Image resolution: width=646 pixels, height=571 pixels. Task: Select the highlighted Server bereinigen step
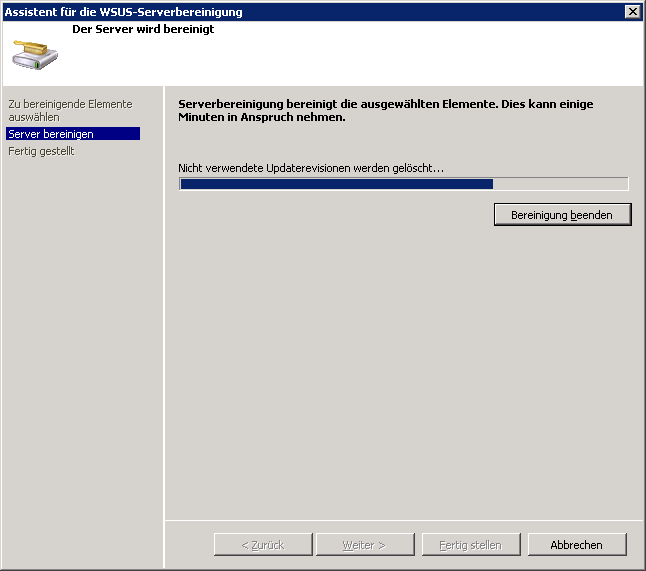click(x=51, y=134)
